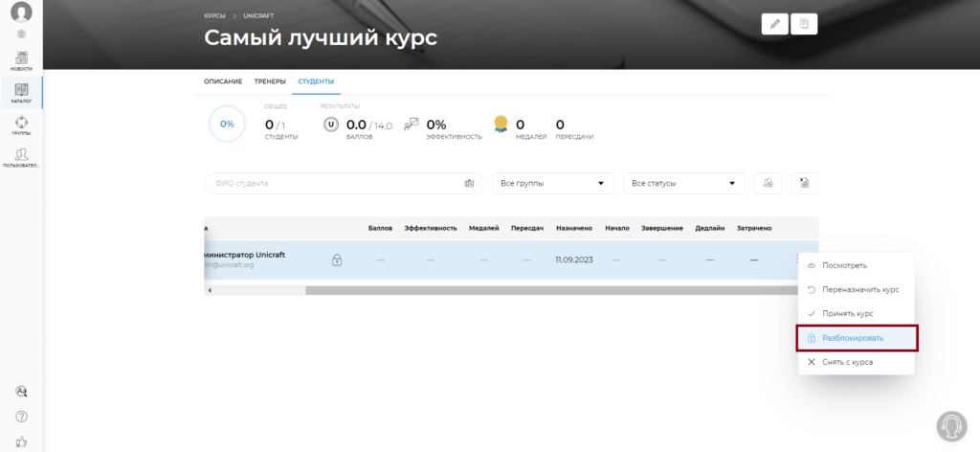Click lock icon in Unicraft administrator row

click(x=337, y=260)
